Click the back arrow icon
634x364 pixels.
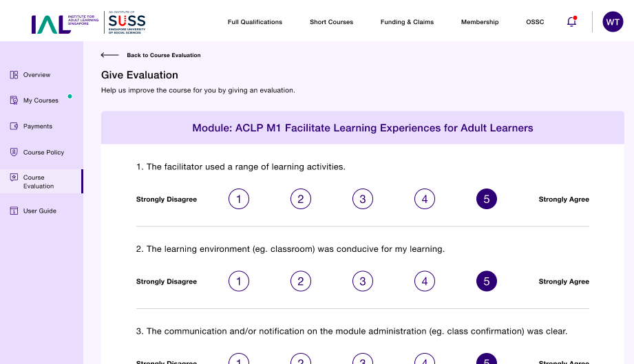pos(109,55)
